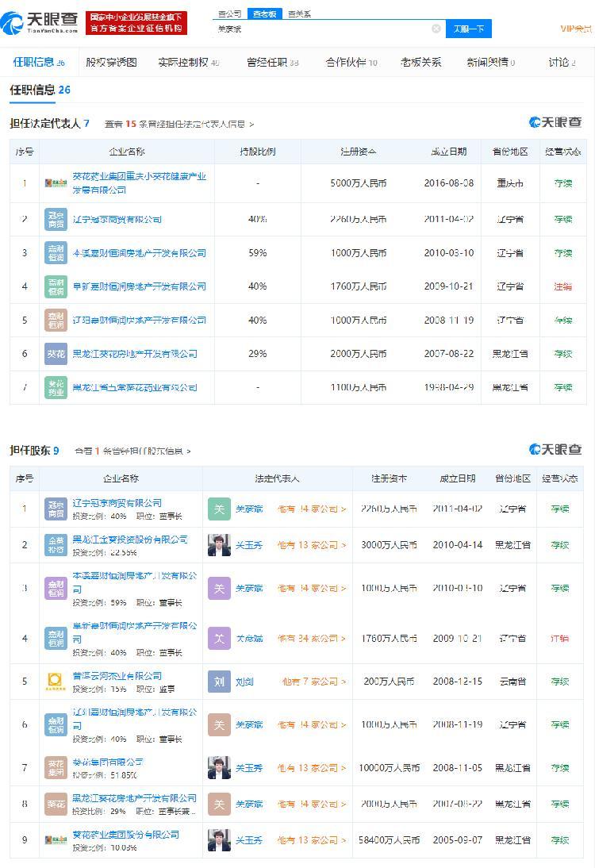This screenshot has height=868, width=595.
Task: Expand 查看 15 条曾经担任法定代表人信息
Action: (179, 124)
